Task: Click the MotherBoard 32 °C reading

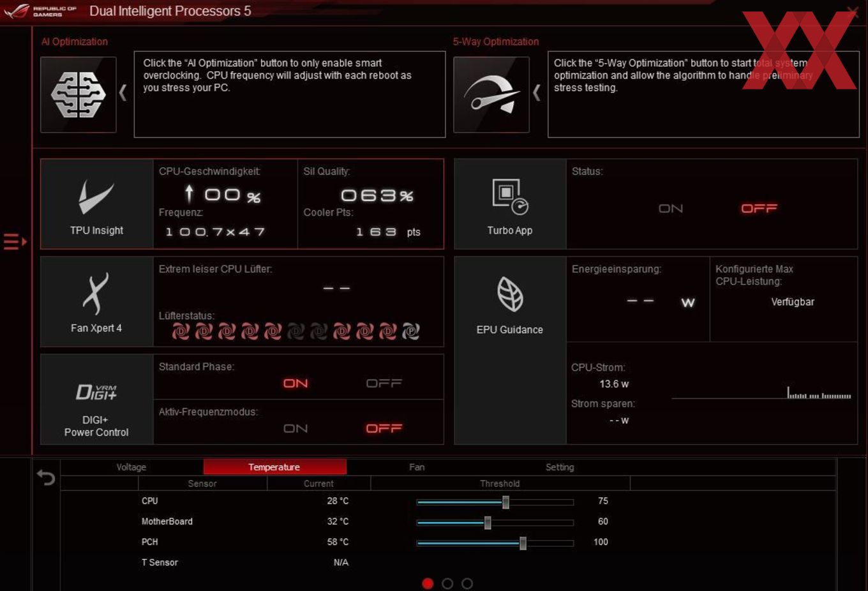Action: 338,521
